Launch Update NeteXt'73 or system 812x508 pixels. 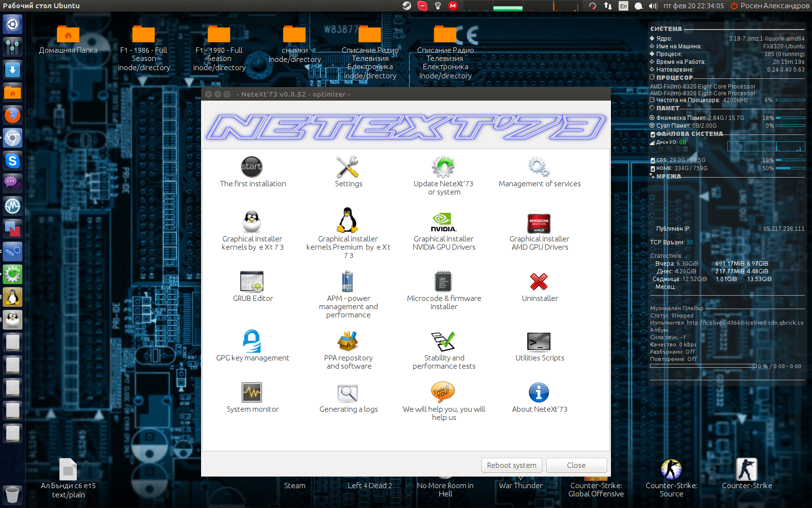click(x=443, y=167)
